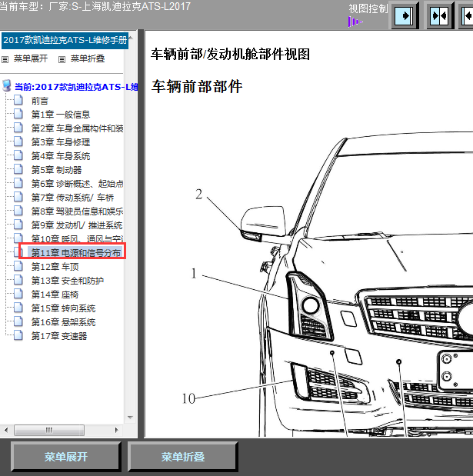
Task: Click the horizontal scrollbar right arrow
Action: [x=117, y=430]
